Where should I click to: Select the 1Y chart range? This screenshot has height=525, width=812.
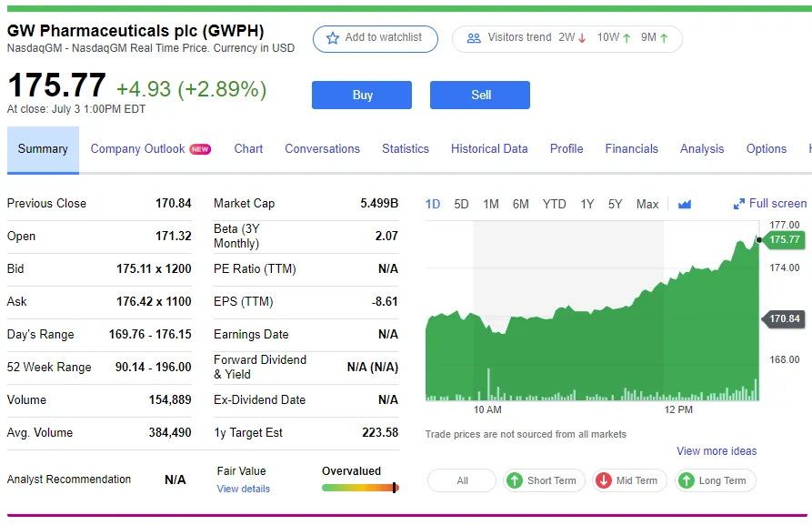(x=586, y=204)
